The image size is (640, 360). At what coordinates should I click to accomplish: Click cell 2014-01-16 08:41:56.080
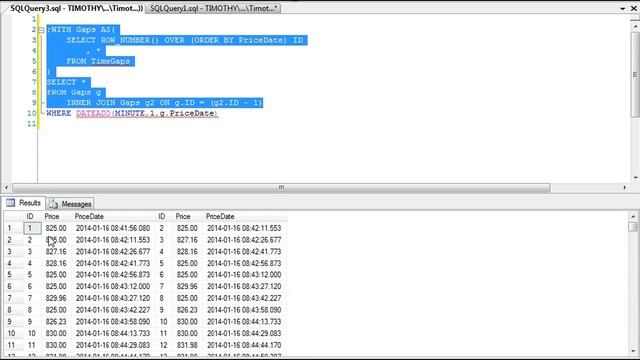[113, 228]
